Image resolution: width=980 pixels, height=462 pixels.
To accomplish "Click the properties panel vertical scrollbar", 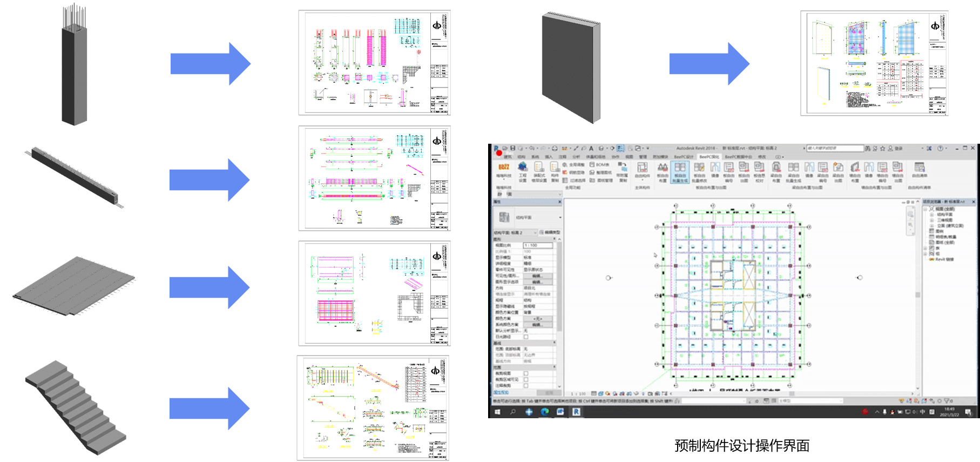I will pyautogui.click(x=559, y=286).
